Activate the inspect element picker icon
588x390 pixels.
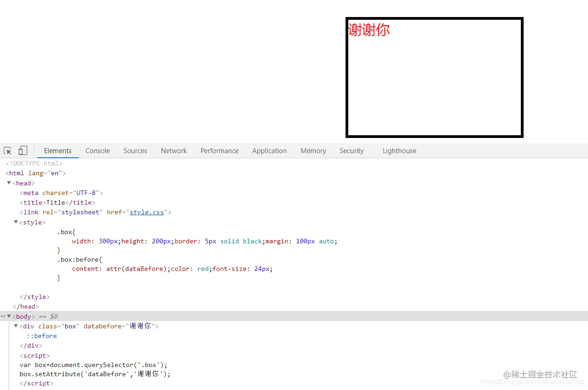7,151
